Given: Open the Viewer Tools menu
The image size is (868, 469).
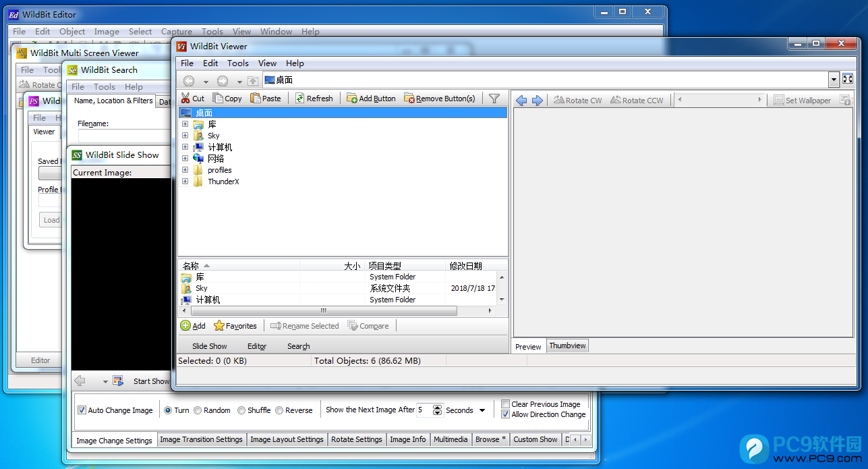Looking at the screenshot, I should pyautogui.click(x=237, y=63).
